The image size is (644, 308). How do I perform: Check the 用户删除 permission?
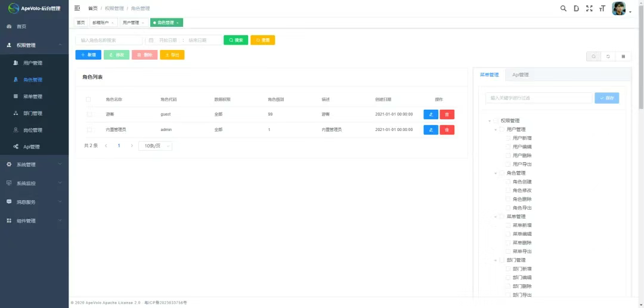[x=508, y=155]
